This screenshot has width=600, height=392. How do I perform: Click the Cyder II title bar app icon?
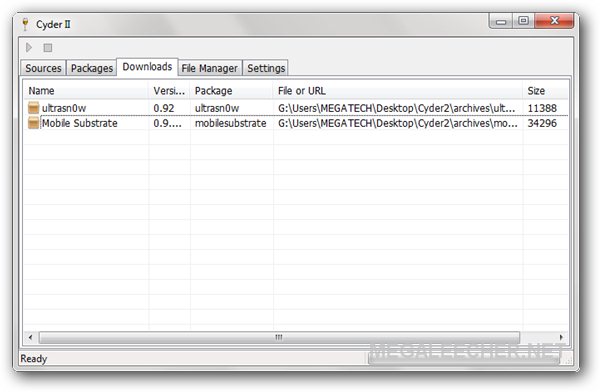pyautogui.click(x=26, y=24)
